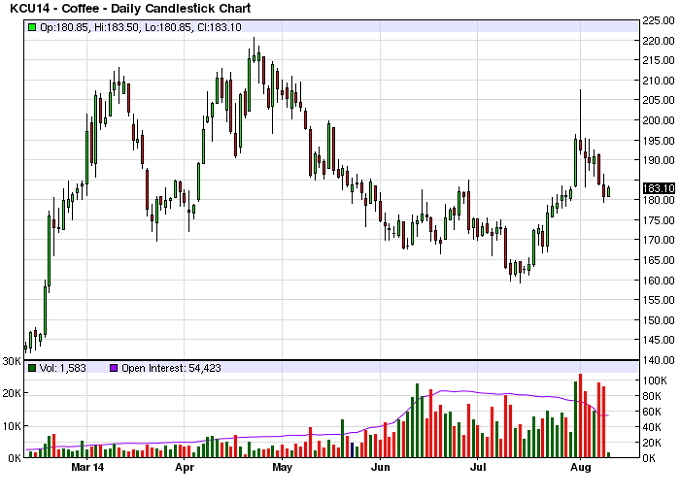Click the 190.00 price axis label
Viewport: 680px width, 497px height.
point(658,160)
